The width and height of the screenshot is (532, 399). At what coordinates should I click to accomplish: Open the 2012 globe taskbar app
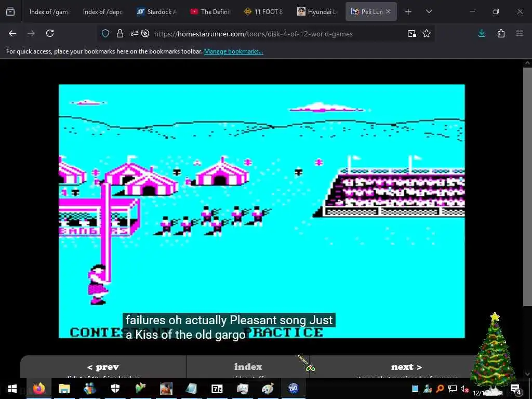(293, 389)
